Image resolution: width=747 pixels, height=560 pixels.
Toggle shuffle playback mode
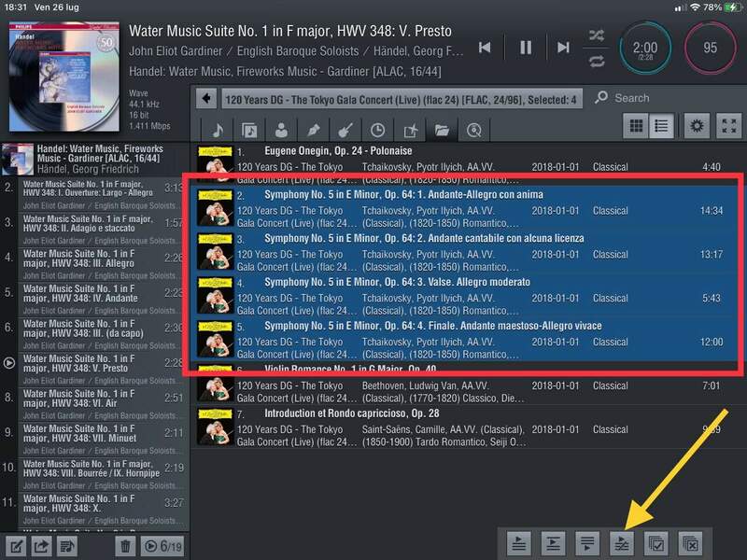click(x=597, y=35)
